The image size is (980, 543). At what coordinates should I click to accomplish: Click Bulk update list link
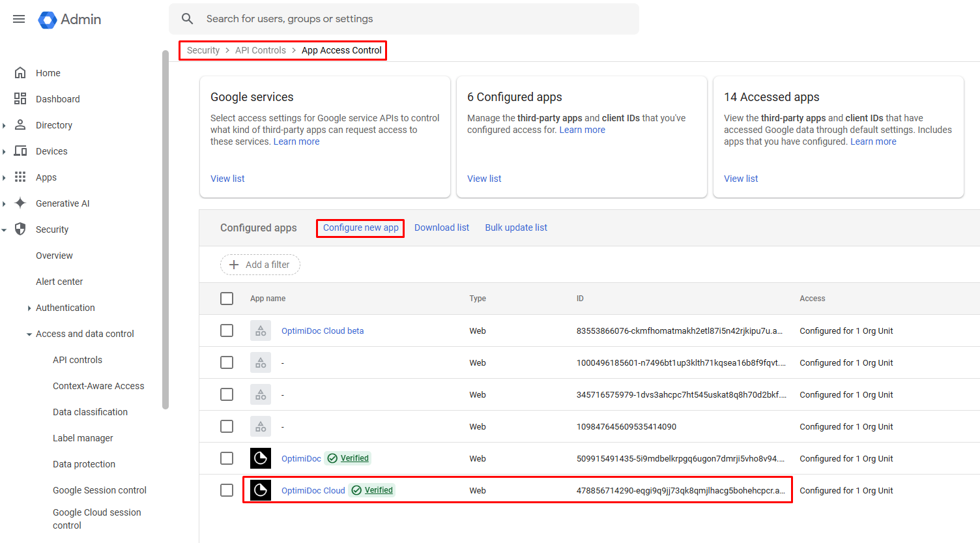(516, 227)
